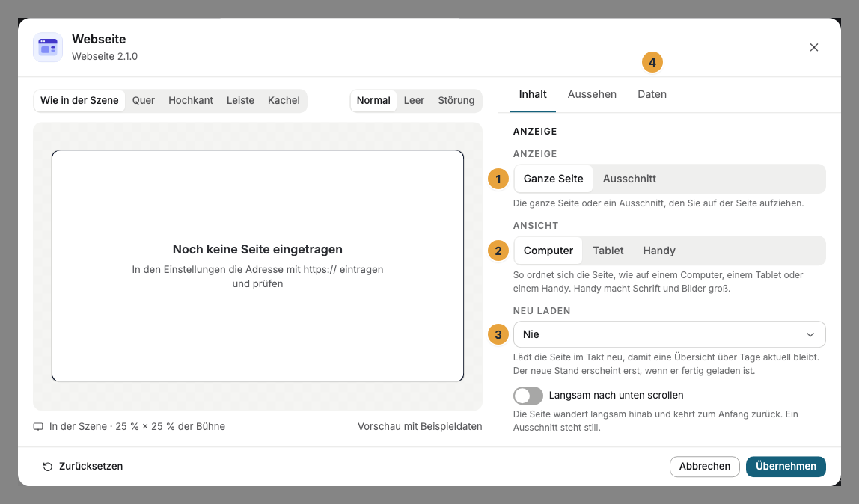Click the reset arrow icon beside Zurücksetzen
The width and height of the screenshot is (859, 504).
[48, 467]
